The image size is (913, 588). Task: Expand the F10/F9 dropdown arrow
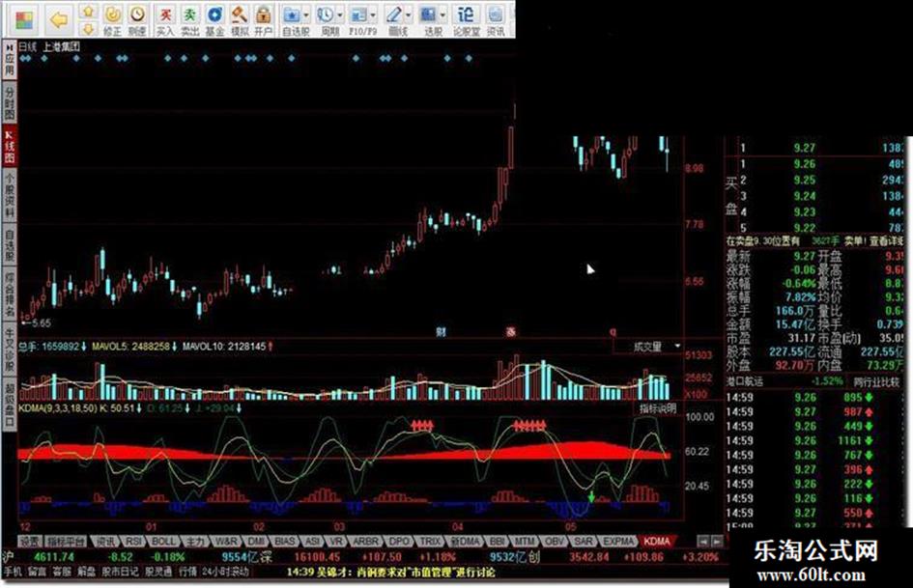pyautogui.click(x=373, y=14)
